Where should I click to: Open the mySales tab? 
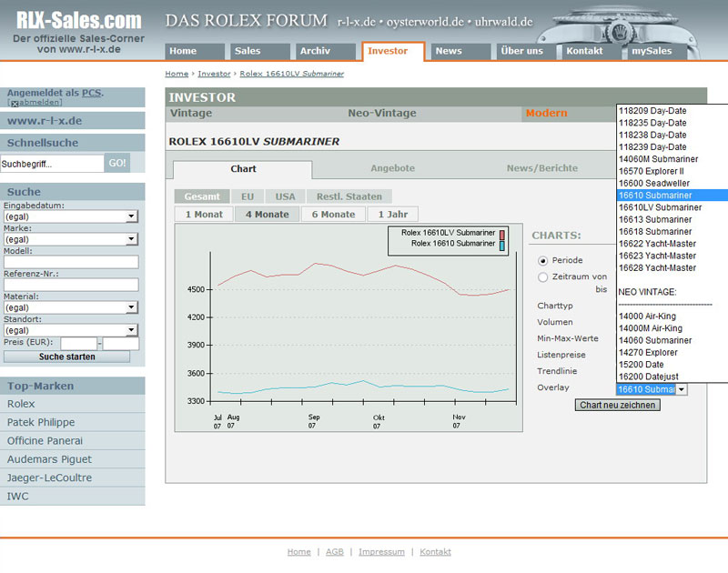pos(656,51)
